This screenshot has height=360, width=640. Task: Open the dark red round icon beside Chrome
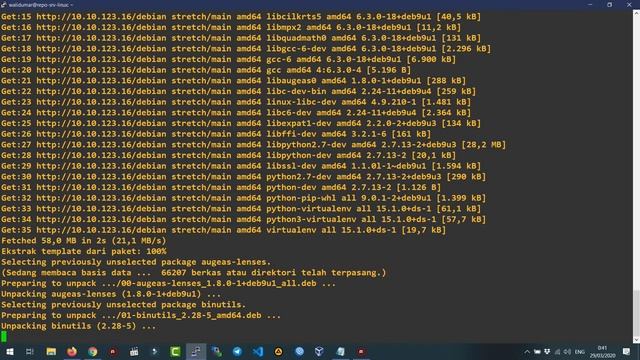click(113, 351)
